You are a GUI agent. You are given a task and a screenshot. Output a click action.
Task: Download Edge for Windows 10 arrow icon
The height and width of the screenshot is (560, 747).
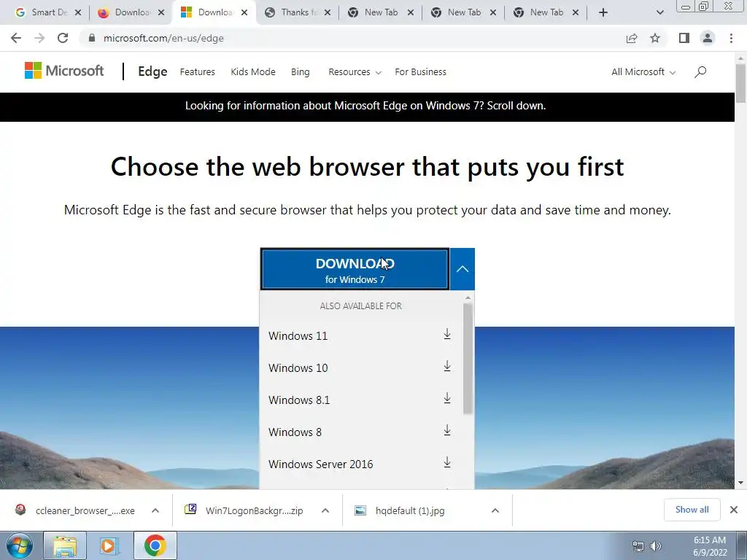tap(447, 366)
